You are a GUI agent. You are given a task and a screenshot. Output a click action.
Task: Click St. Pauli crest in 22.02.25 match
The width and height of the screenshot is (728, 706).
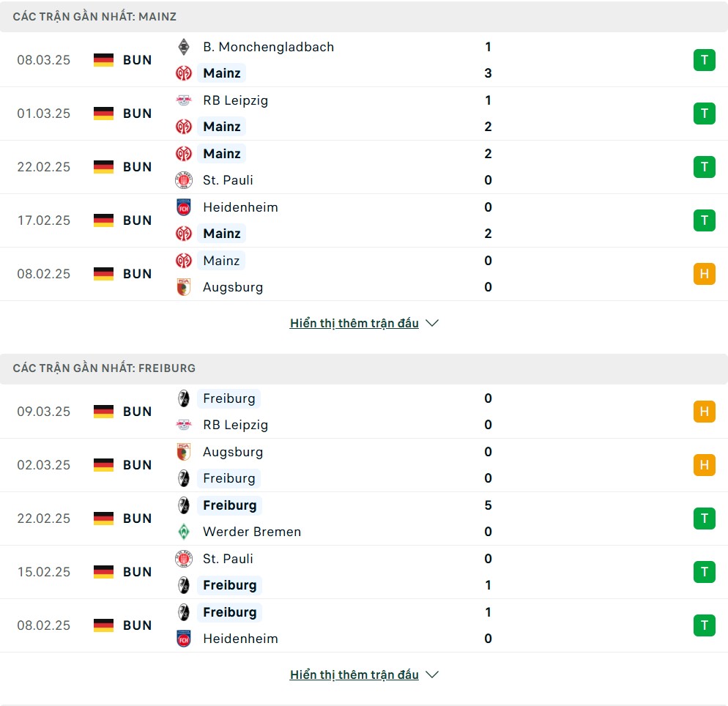tap(184, 180)
